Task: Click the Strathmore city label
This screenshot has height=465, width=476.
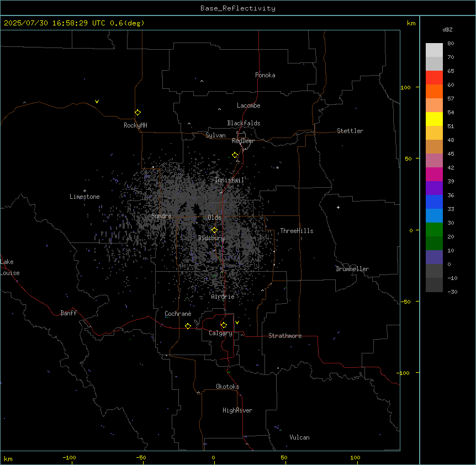Action: pyautogui.click(x=285, y=336)
